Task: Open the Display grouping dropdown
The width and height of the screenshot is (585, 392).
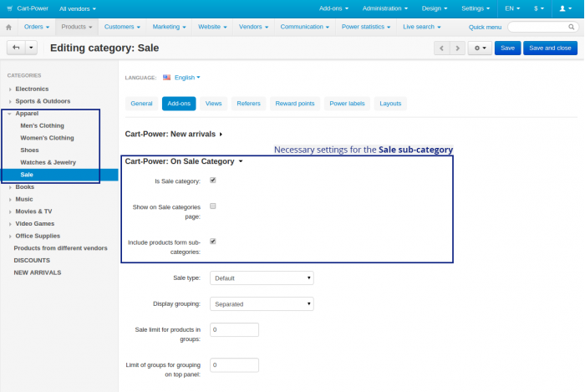Action: click(x=262, y=304)
